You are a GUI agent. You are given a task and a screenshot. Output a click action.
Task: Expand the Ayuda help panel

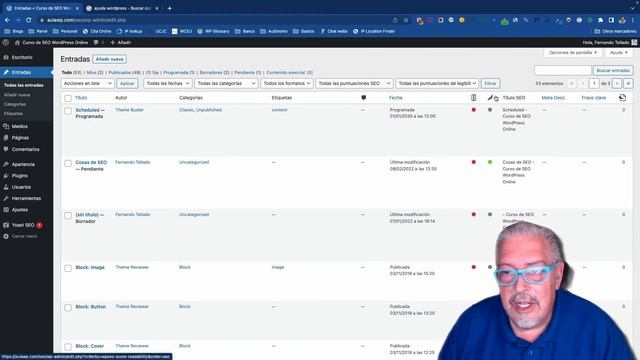(619, 53)
